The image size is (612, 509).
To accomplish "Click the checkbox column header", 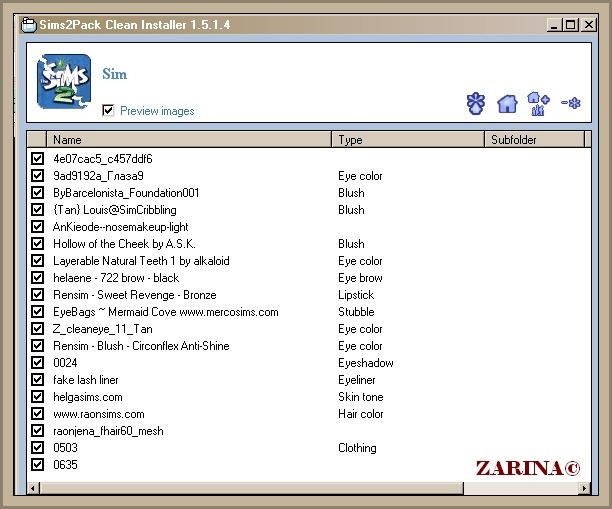I will pyautogui.click(x=37, y=139).
